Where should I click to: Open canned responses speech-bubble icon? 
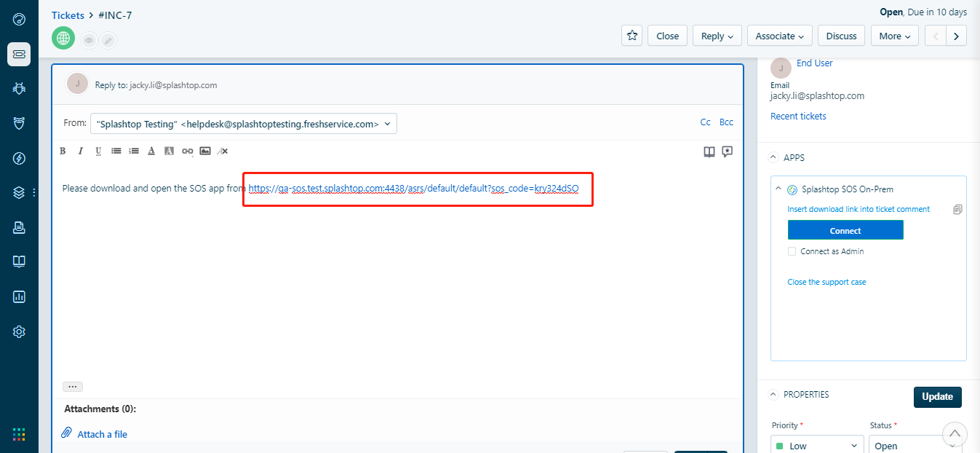click(x=727, y=151)
